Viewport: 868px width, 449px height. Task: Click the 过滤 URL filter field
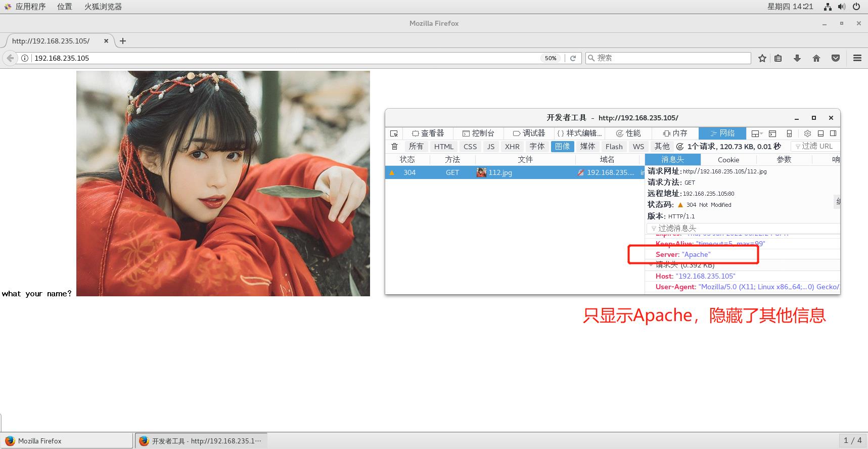pyautogui.click(x=815, y=146)
